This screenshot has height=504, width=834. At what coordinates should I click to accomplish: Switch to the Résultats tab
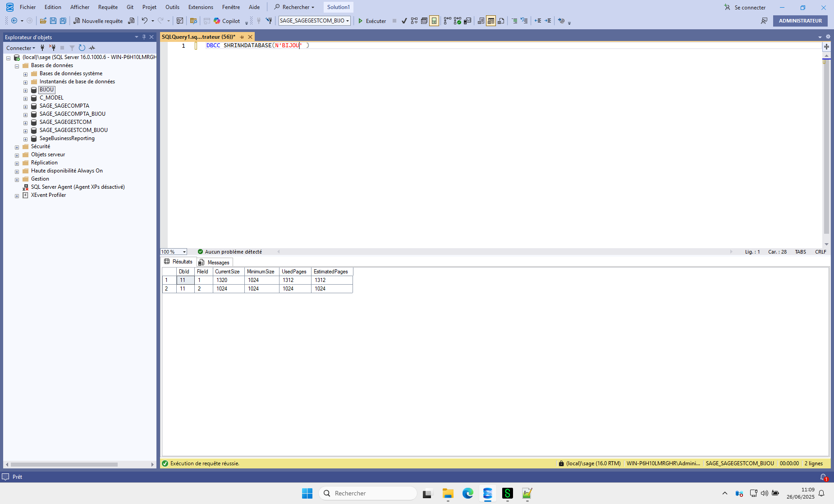(179, 262)
